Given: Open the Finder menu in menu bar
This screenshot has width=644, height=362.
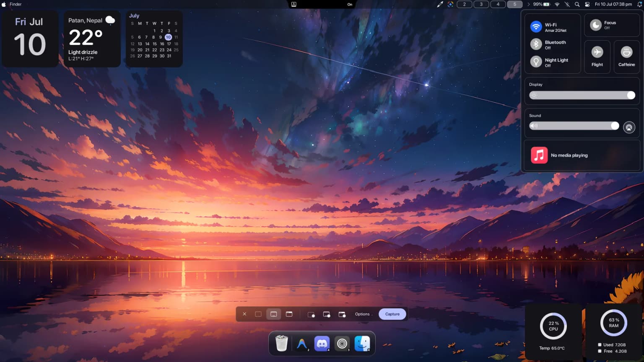Looking at the screenshot, I should 16,4.
